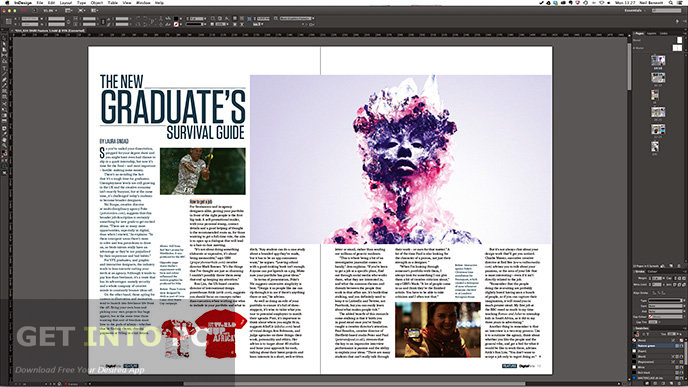Image resolution: width=688 pixels, height=387 pixels.
Task: Open Notification Center icon in menu bar
Action: tap(681, 3)
